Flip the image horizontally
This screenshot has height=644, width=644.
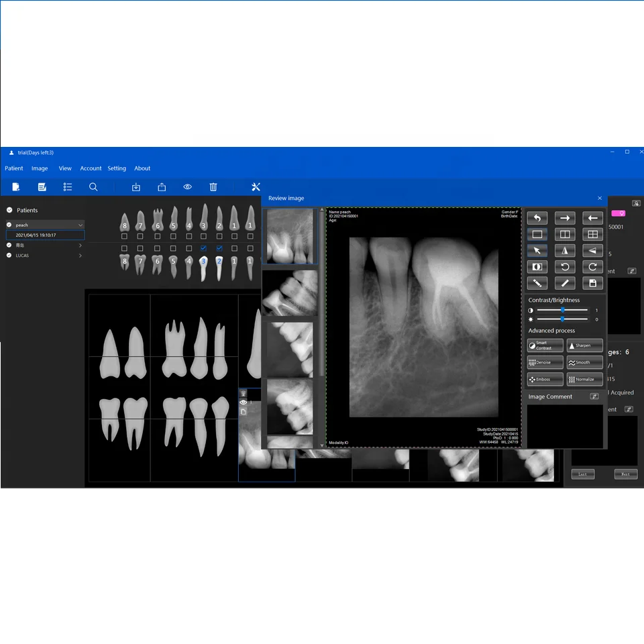tap(565, 250)
